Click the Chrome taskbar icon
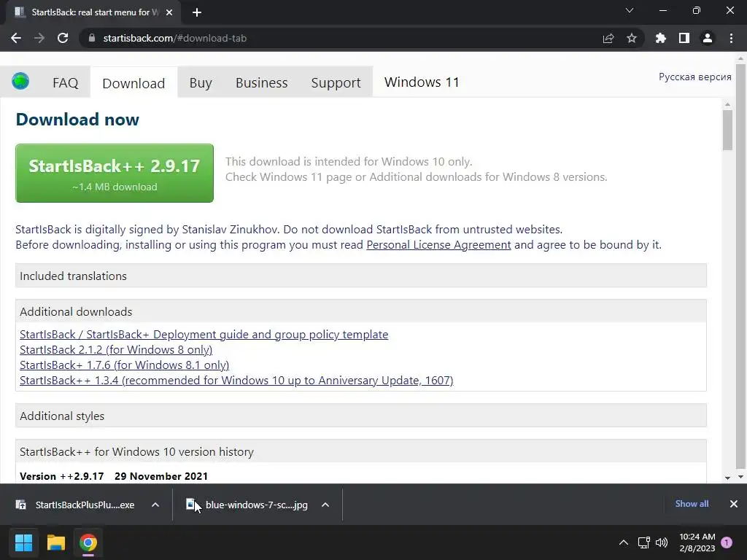The height and width of the screenshot is (560, 747). point(88,542)
